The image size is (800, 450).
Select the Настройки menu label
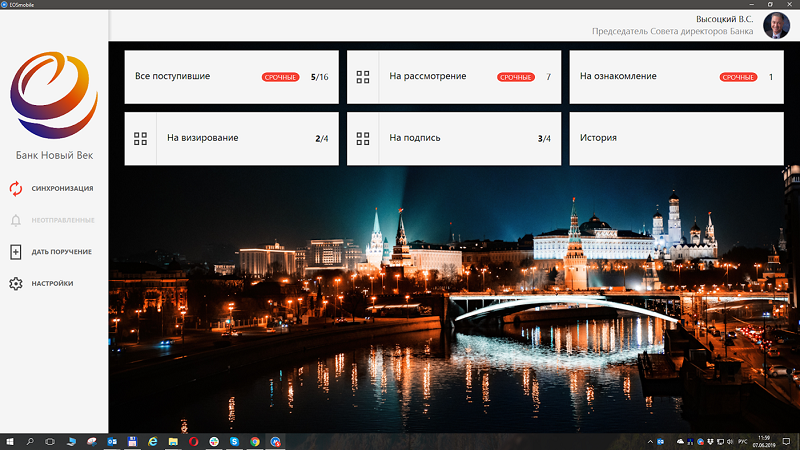click(x=53, y=284)
